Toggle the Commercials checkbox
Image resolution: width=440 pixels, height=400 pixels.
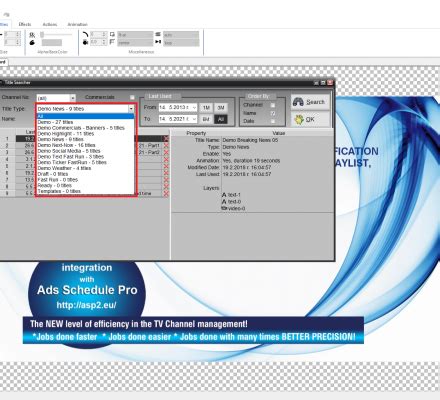pos(132,97)
